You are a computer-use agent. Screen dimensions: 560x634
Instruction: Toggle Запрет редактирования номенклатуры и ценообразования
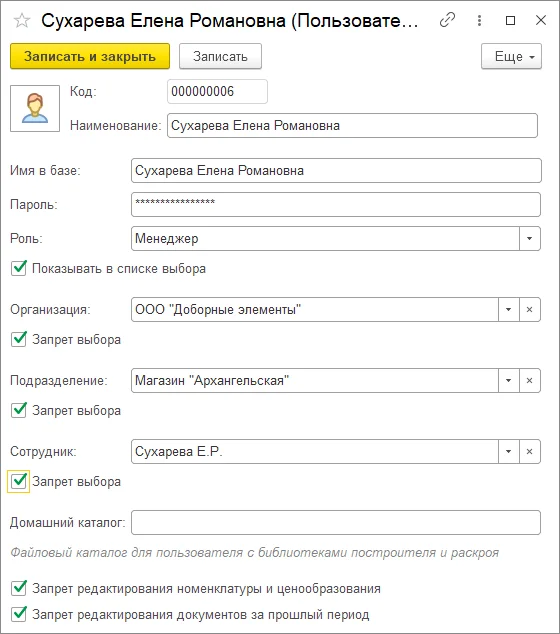[19, 588]
